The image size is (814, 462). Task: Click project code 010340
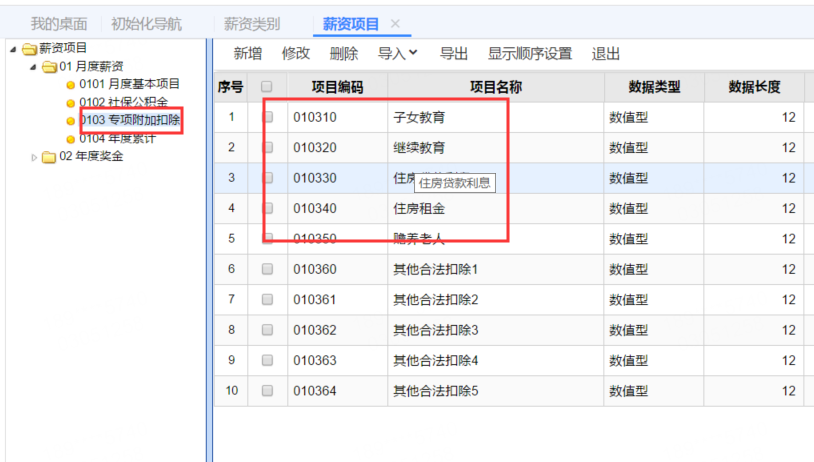click(x=315, y=208)
